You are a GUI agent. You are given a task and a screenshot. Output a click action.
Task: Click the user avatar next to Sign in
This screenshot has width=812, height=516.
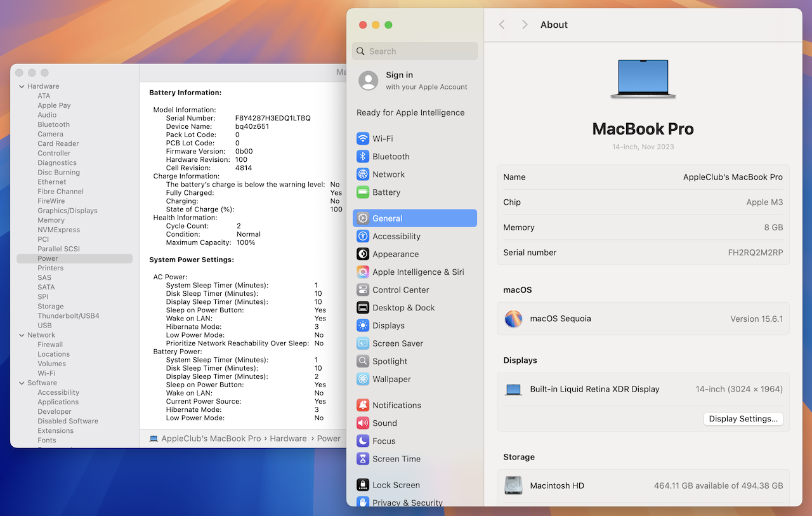point(369,81)
